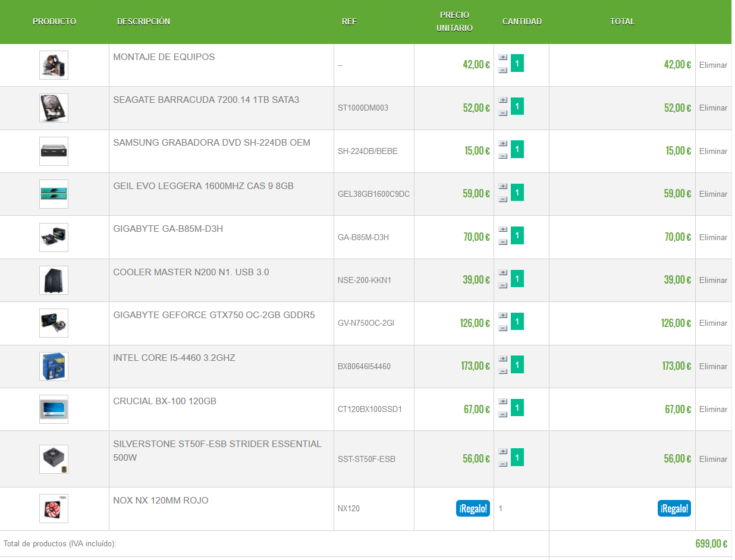Viewport: 735px width, 560px height.
Task: Decrease quantity of SEAGATE BARRACUDA drive
Action: [x=502, y=113]
